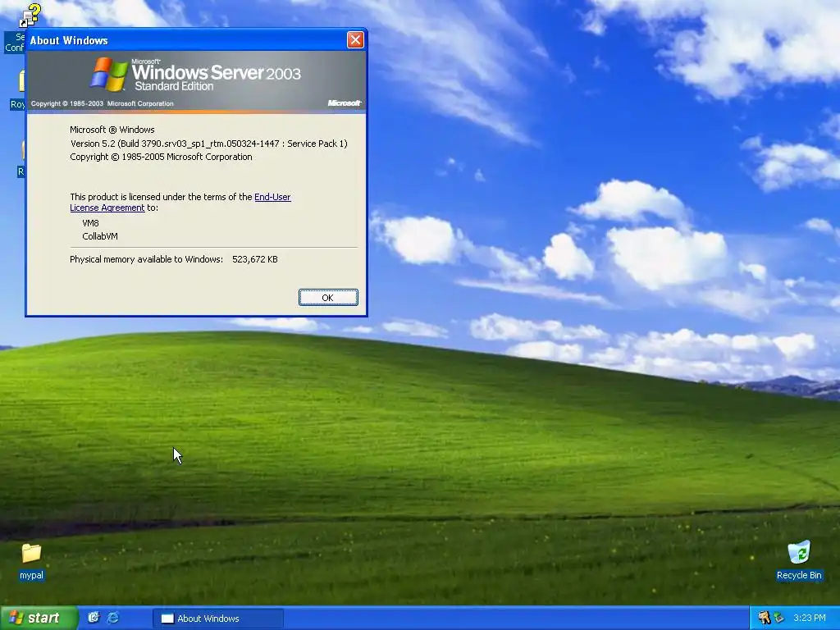Screen dimensions: 840x630
Task: Click OK in About Windows dialog
Action: click(328, 297)
